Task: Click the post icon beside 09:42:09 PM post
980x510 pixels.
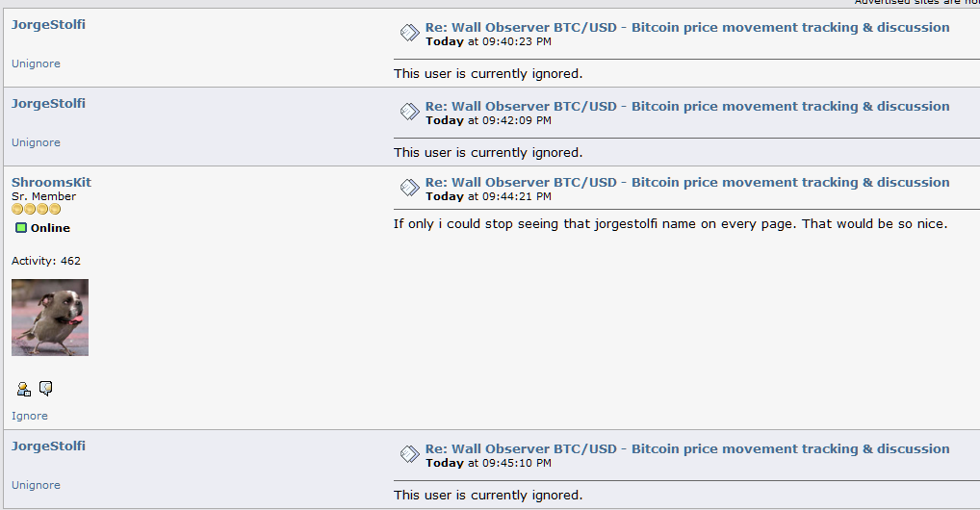Action: (410, 112)
